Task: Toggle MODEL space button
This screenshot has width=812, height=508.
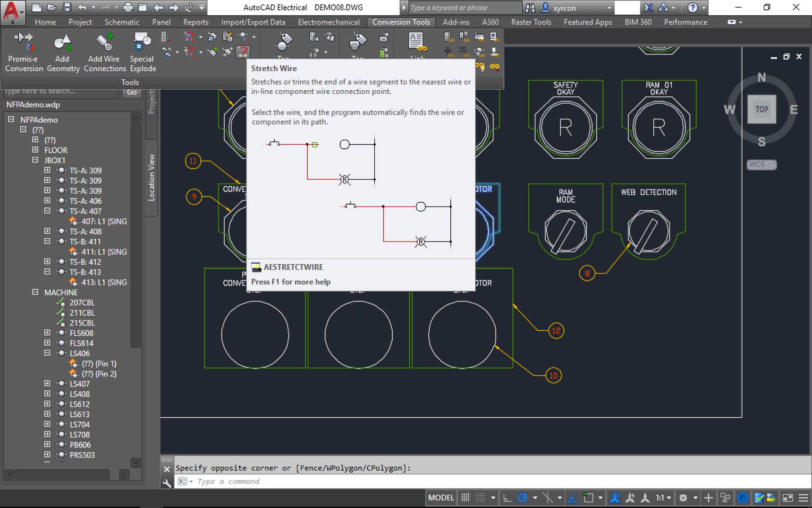Action: [x=441, y=498]
